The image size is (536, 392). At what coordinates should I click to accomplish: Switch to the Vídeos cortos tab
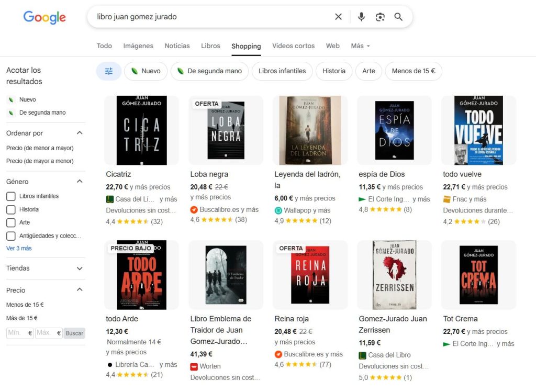click(x=293, y=46)
